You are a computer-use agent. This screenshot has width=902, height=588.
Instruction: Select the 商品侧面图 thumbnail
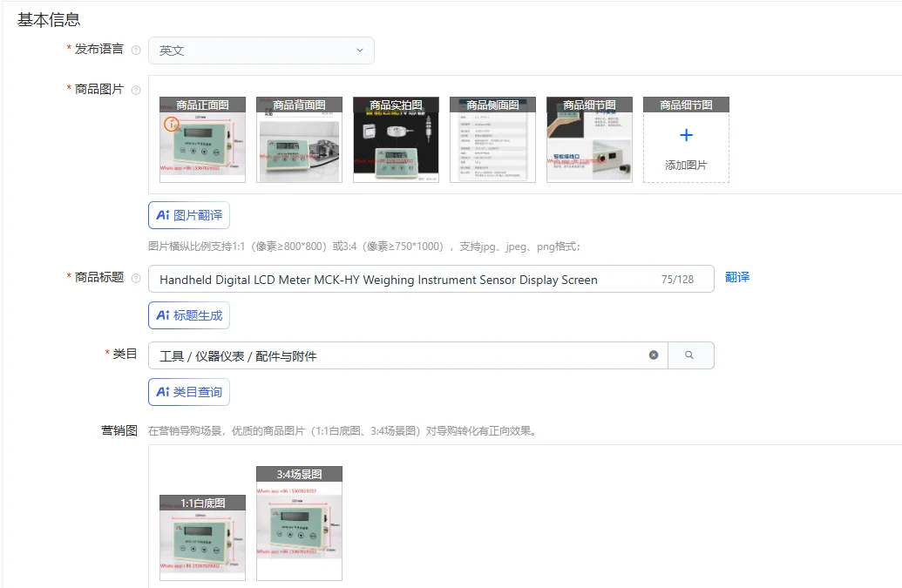click(492, 139)
